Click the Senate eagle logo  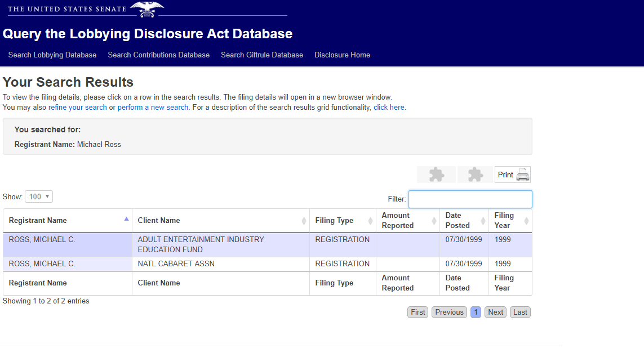coord(146,10)
